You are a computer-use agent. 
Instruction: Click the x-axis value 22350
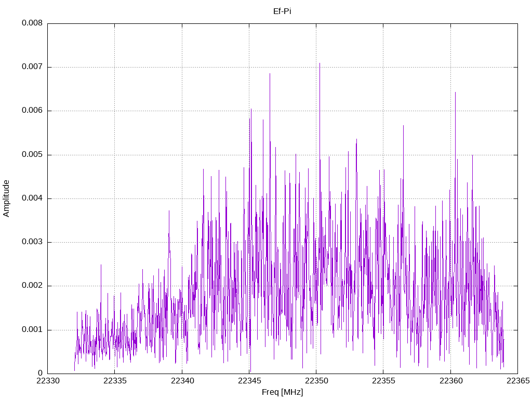pos(316,381)
